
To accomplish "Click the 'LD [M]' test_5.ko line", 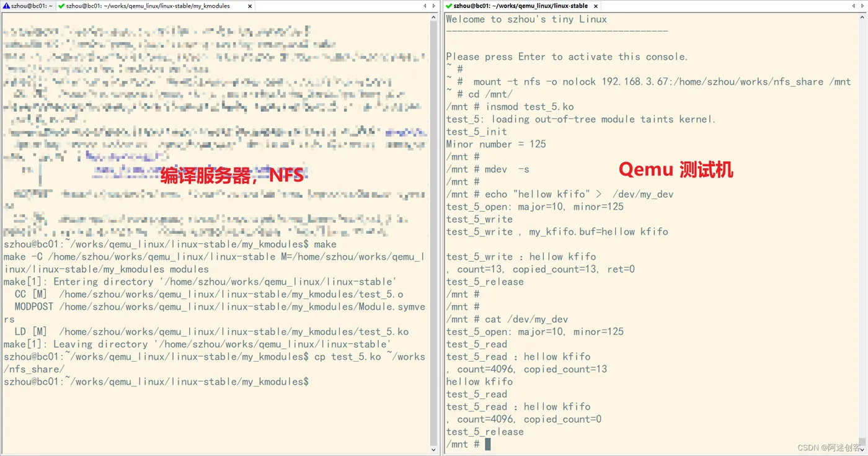I will 211,331.
